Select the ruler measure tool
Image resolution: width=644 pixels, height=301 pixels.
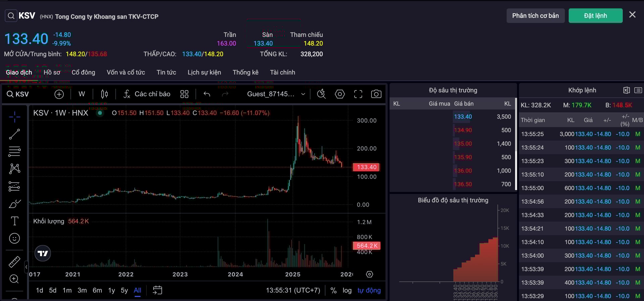click(14, 262)
